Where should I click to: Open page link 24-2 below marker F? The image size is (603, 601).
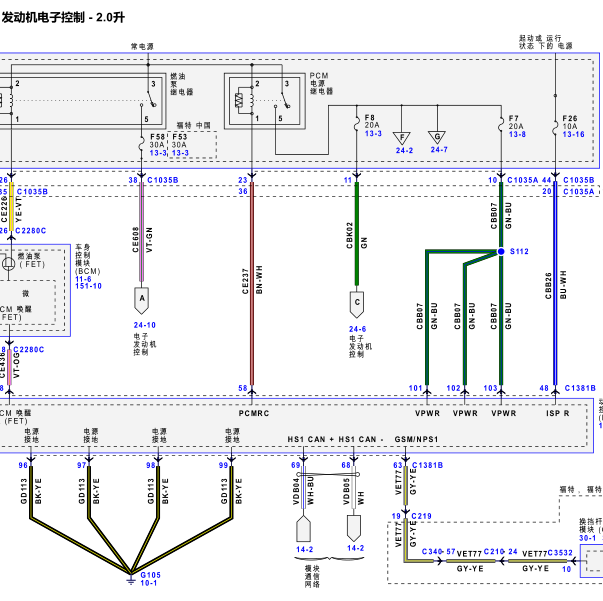point(404,150)
